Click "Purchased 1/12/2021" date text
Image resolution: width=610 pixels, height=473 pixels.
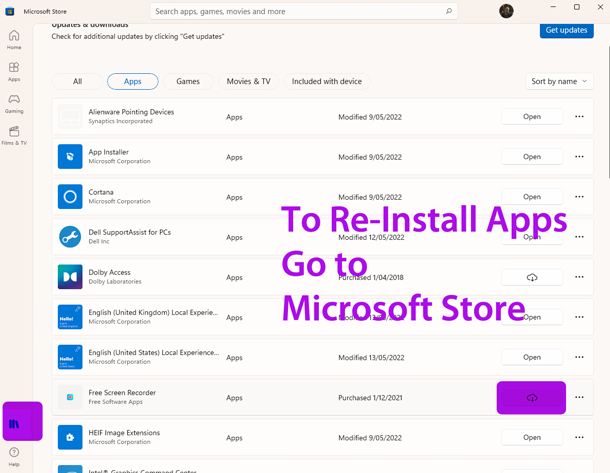coord(370,398)
